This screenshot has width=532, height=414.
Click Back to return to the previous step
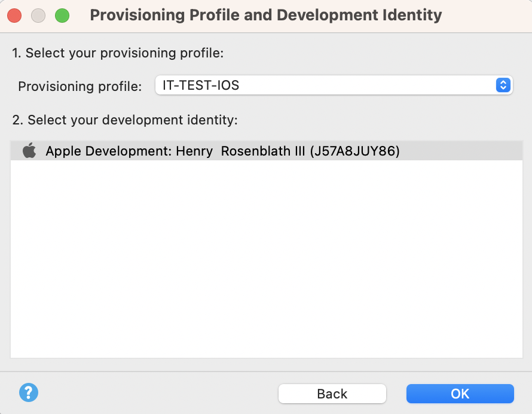[x=332, y=393]
